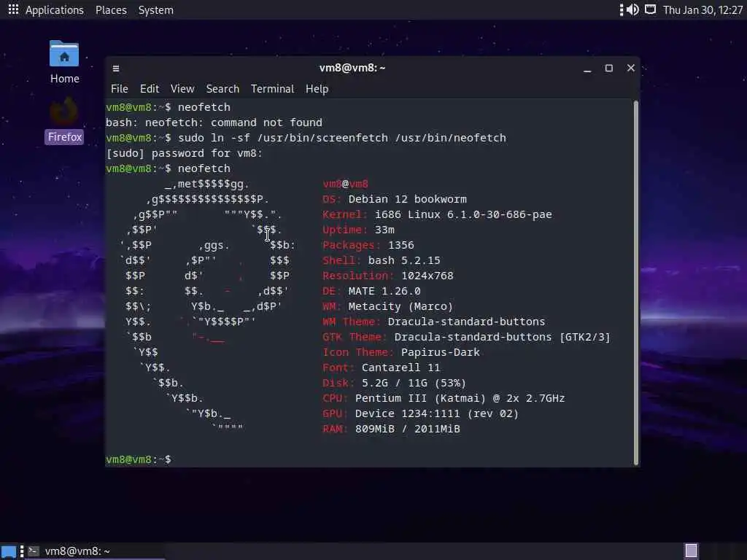Click the '[sudo] password for vm8:' line
This screenshot has height=560, width=747.
(x=184, y=153)
